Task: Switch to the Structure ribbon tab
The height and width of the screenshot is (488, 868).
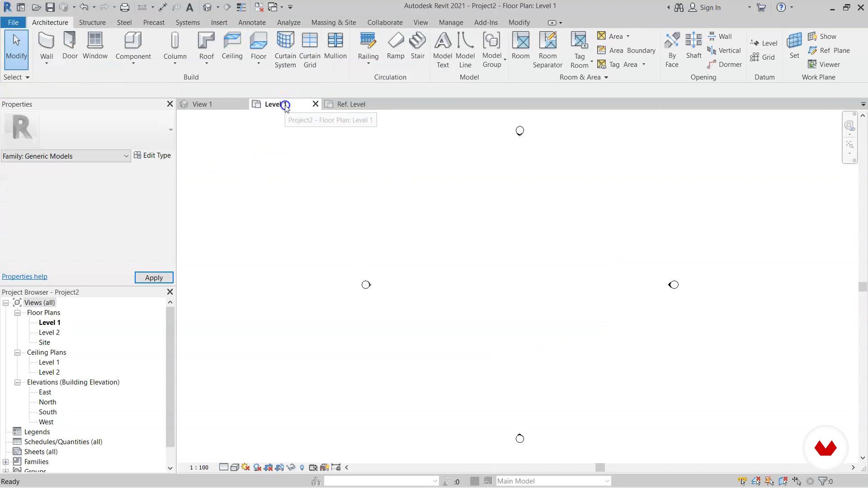Action: 92,22
